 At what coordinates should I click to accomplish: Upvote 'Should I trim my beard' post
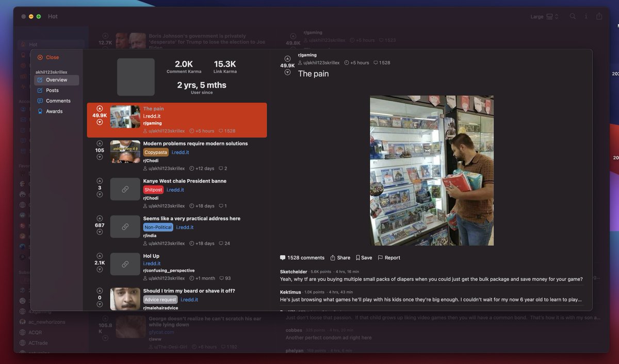click(x=100, y=291)
